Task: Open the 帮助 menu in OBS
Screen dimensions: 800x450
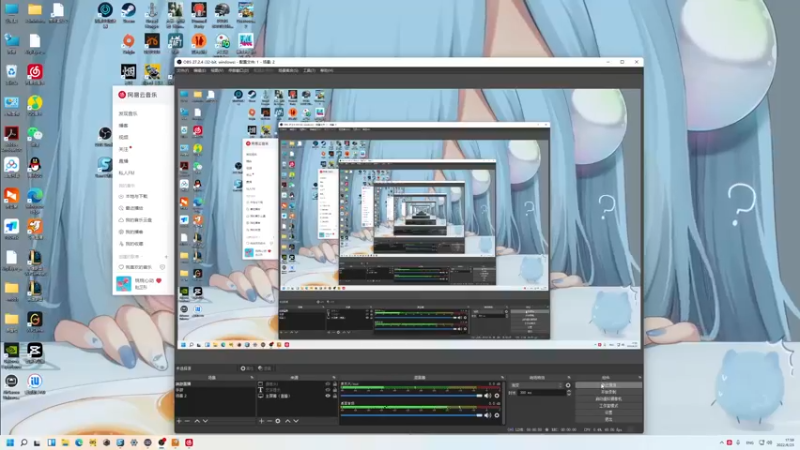Action: click(x=326, y=70)
